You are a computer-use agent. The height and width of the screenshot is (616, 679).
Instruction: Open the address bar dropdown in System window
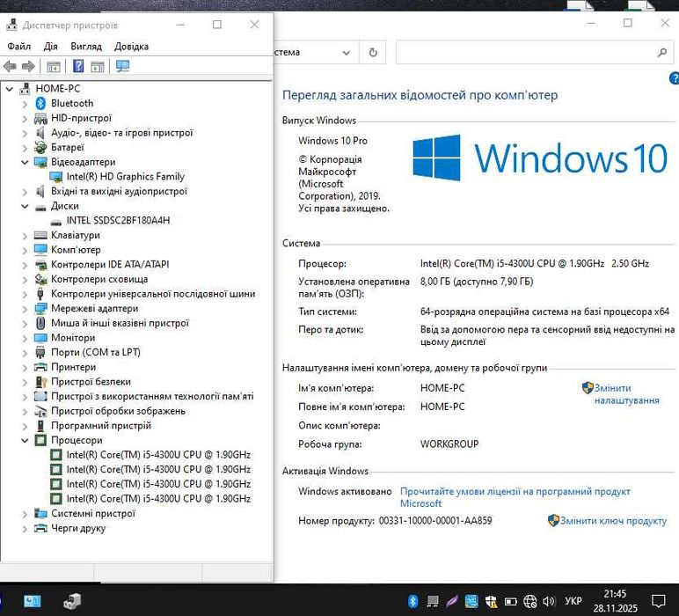point(346,53)
